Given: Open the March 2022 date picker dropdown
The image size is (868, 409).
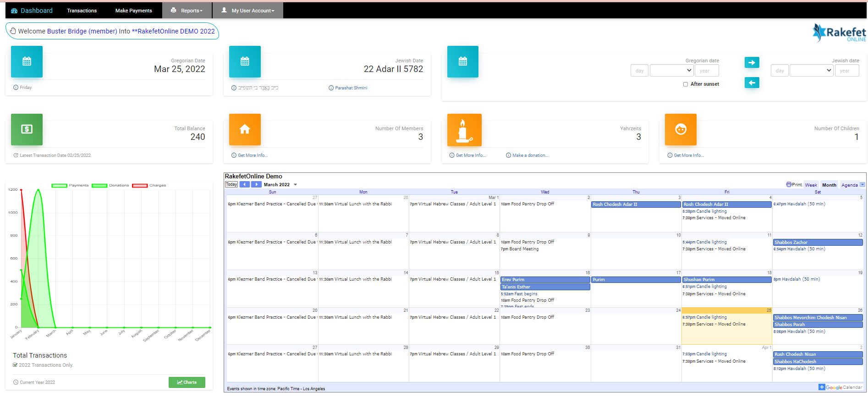Looking at the screenshot, I should (x=295, y=185).
